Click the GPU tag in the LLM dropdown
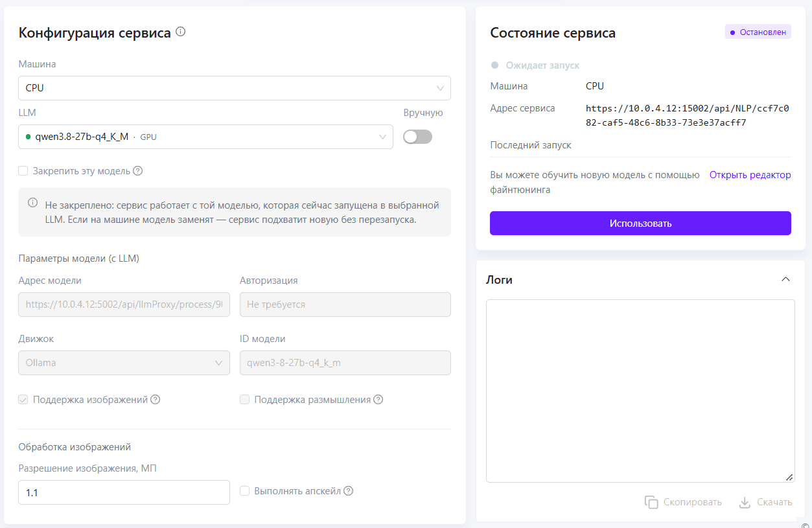This screenshot has width=812, height=528. pos(148,137)
